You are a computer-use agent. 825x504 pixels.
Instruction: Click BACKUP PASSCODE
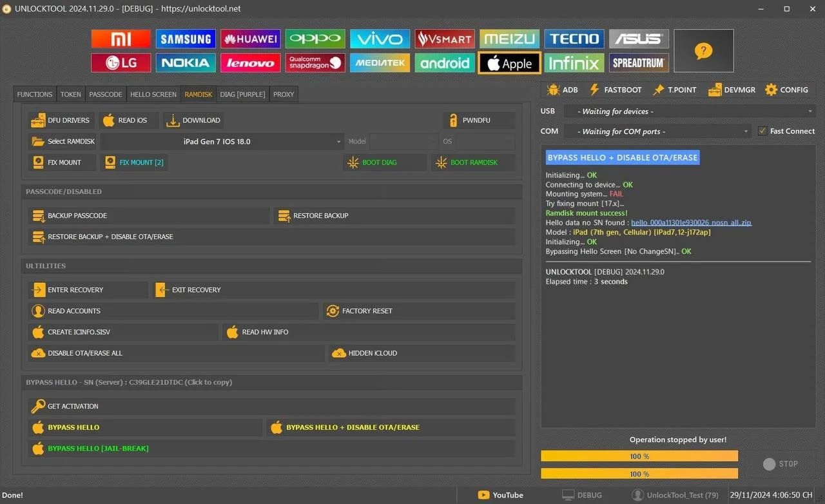tap(148, 215)
